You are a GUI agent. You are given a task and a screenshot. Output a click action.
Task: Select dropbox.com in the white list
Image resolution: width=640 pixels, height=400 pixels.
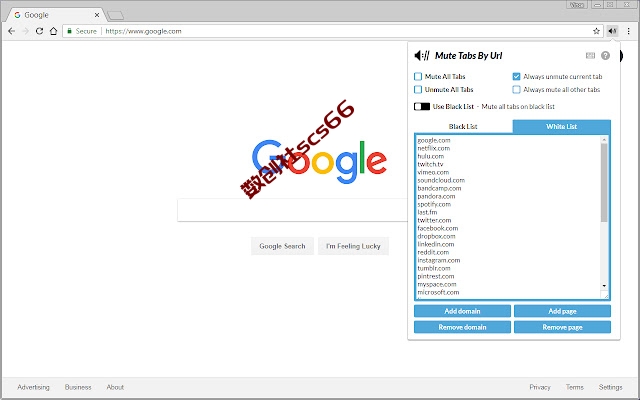[436, 236]
